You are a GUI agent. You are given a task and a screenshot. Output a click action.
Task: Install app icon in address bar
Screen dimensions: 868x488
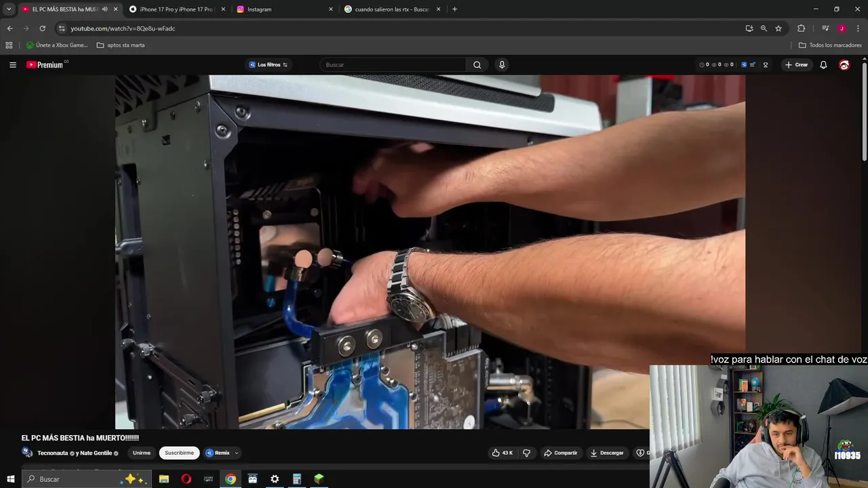point(749,28)
